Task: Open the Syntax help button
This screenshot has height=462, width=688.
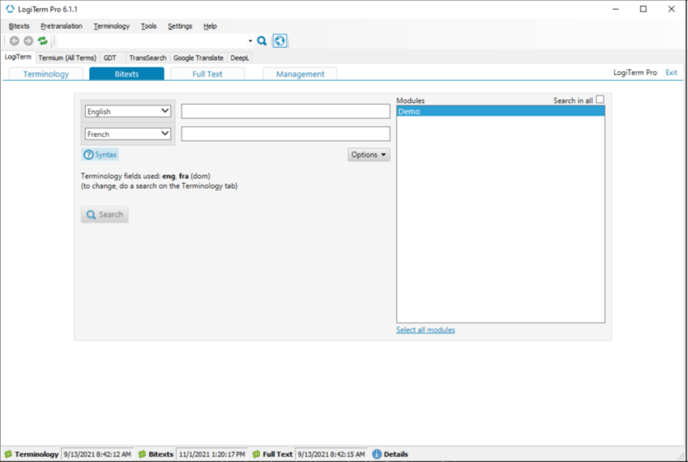Action: [100, 154]
